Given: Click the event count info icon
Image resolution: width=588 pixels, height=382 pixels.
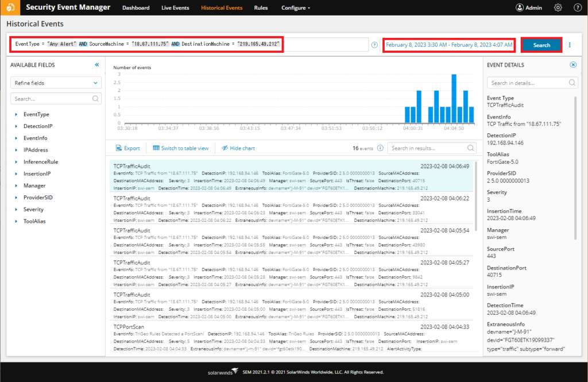Looking at the screenshot, I should pos(380,148).
